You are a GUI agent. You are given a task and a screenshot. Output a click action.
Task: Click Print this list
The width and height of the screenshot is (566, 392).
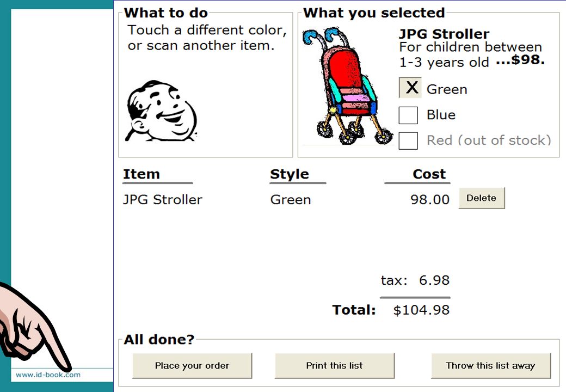point(334,366)
